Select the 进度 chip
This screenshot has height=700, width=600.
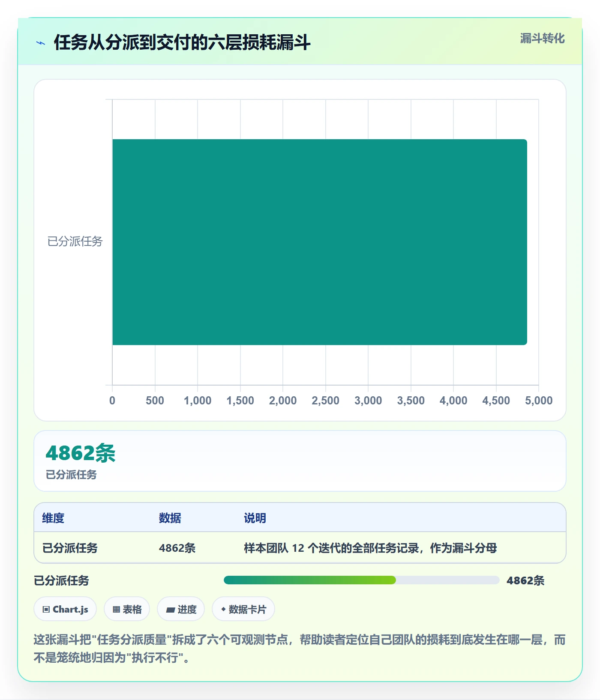[x=181, y=609]
